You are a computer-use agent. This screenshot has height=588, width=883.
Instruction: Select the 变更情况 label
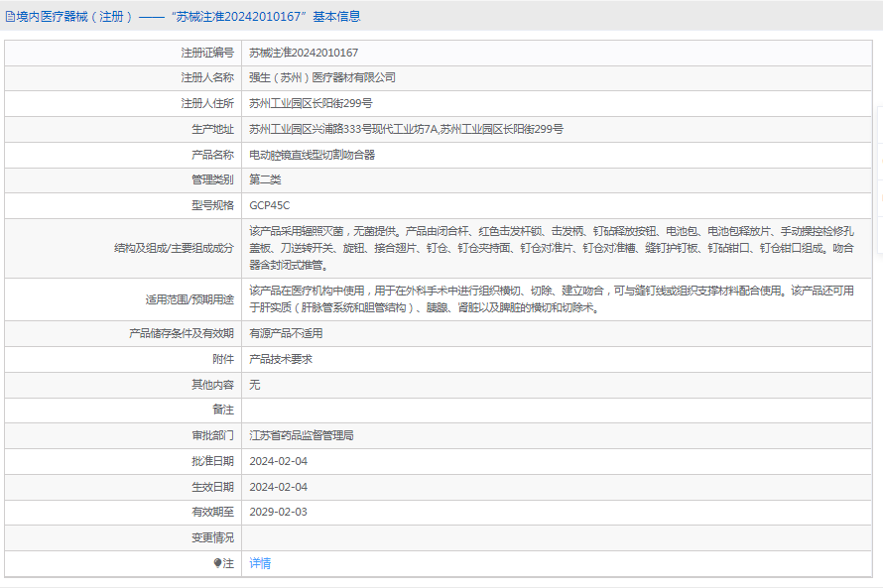(x=212, y=537)
